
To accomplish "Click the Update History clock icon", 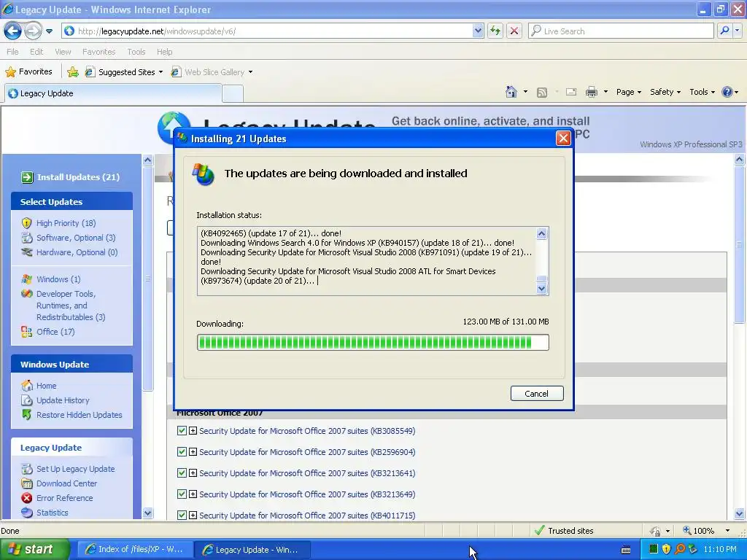I will coord(27,400).
